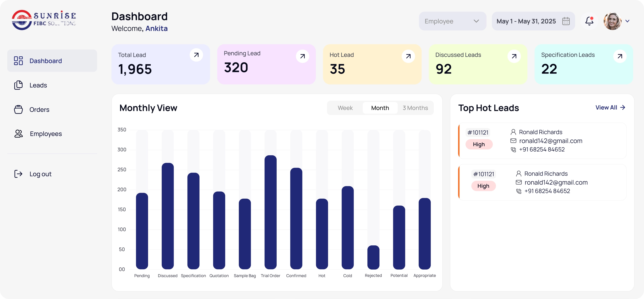Switch chart view to 3 Months
The width and height of the screenshot is (644, 299).
tap(415, 108)
